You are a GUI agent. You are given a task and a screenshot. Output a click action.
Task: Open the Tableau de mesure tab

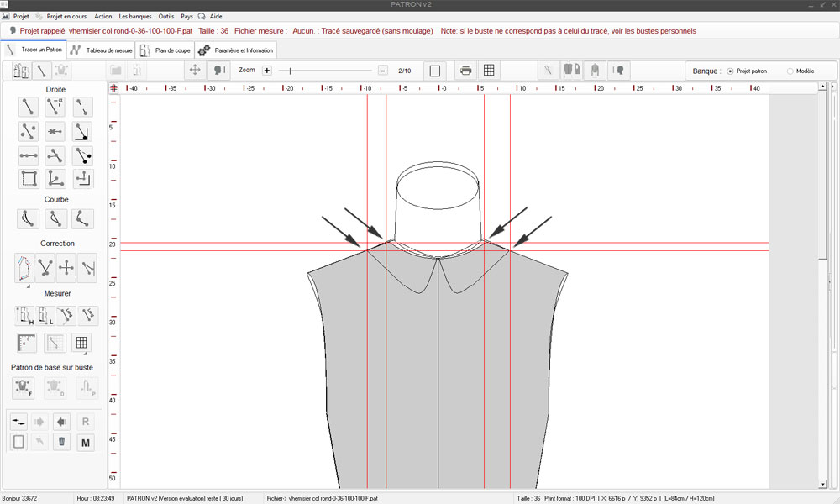pyautogui.click(x=102, y=50)
